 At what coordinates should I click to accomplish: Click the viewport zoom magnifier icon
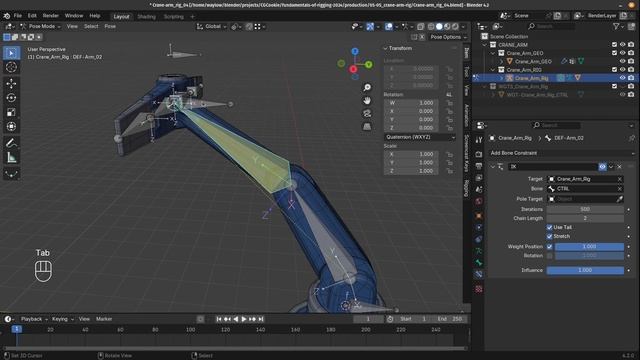tap(367, 88)
